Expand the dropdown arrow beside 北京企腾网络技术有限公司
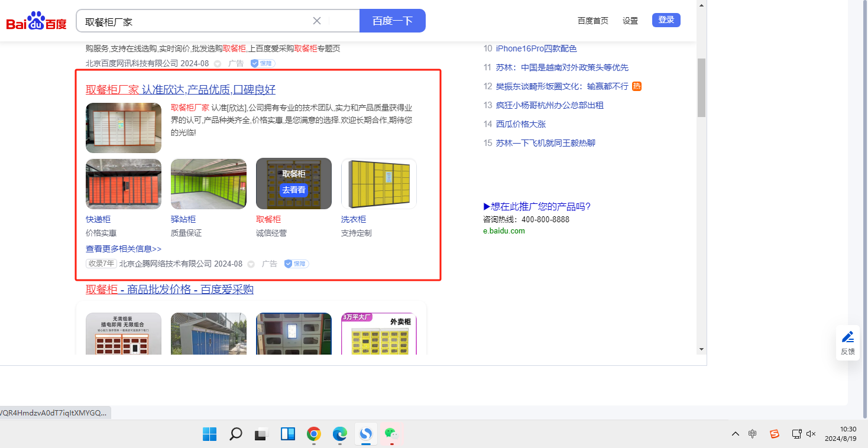The width and height of the screenshot is (868, 448). click(251, 264)
